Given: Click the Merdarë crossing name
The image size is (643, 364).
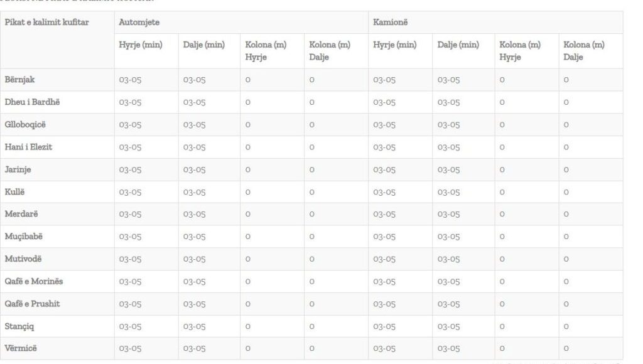Looking at the screenshot, I should (21, 214).
